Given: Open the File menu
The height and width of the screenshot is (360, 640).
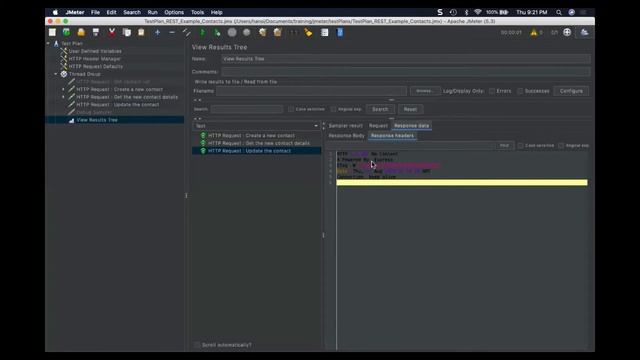Looking at the screenshot, I should coord(95,12).
